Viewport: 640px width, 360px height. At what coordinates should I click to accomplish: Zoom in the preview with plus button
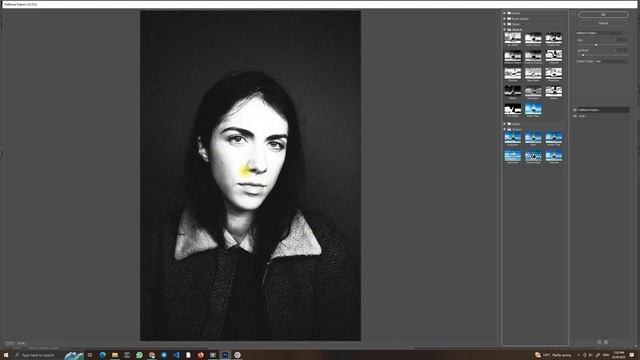coord(12,343)
